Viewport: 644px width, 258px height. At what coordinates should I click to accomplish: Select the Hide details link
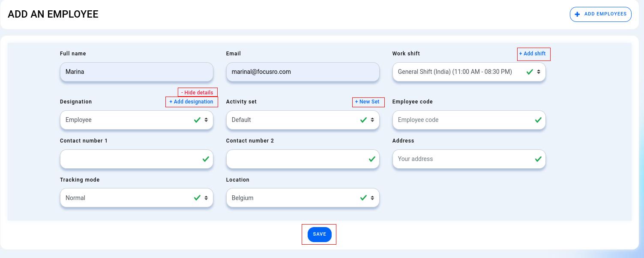(x=198, y=92)
